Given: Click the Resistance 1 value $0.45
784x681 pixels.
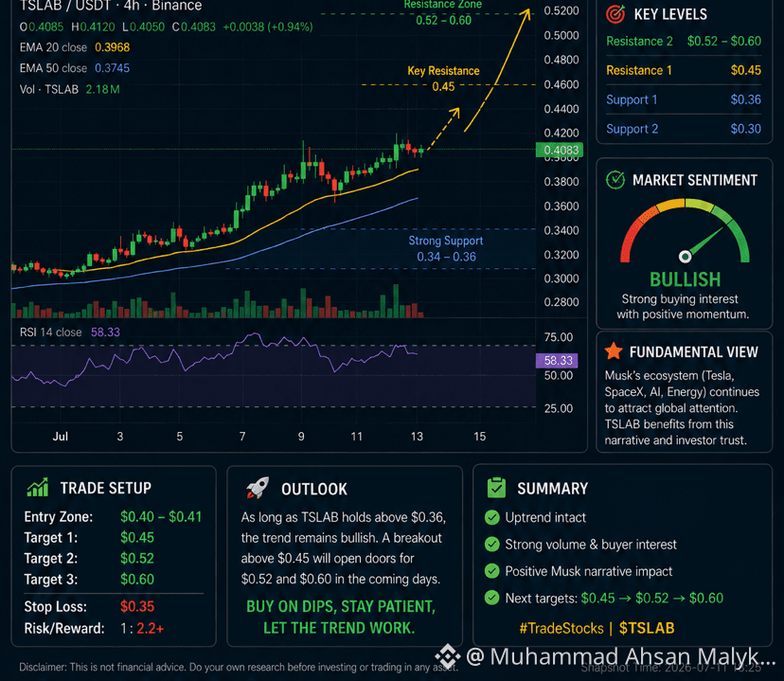Looking at the screenshot, I should click(745, 70).
